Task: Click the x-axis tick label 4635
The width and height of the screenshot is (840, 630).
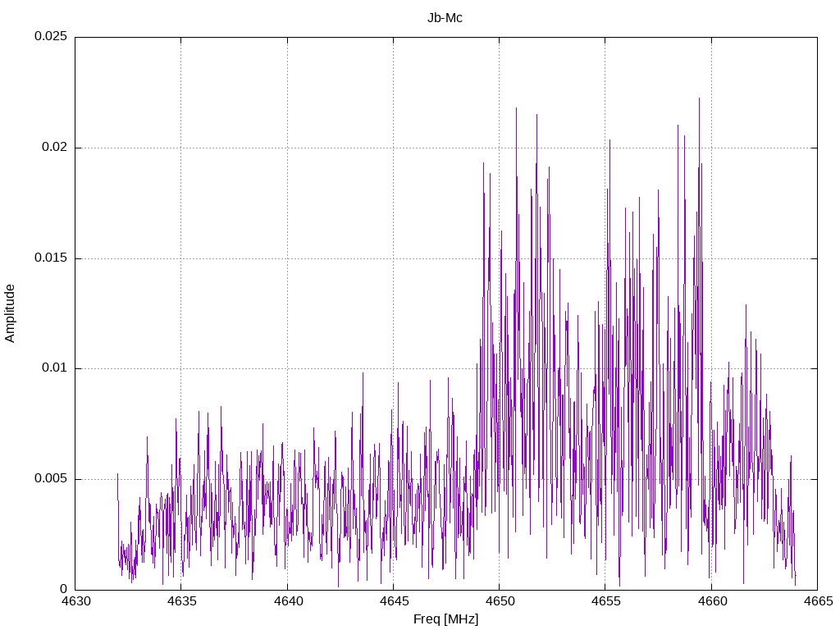Action: [181, 601]
